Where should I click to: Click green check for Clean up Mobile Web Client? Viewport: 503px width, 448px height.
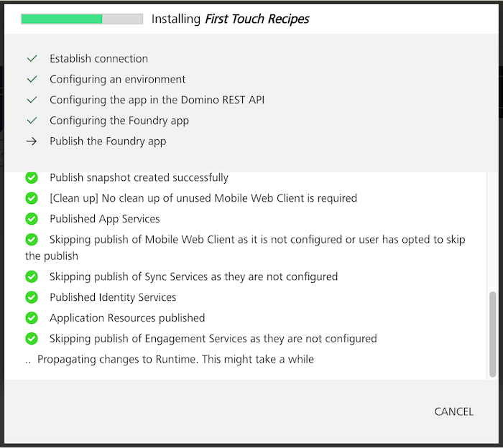(x=32, y=198)
